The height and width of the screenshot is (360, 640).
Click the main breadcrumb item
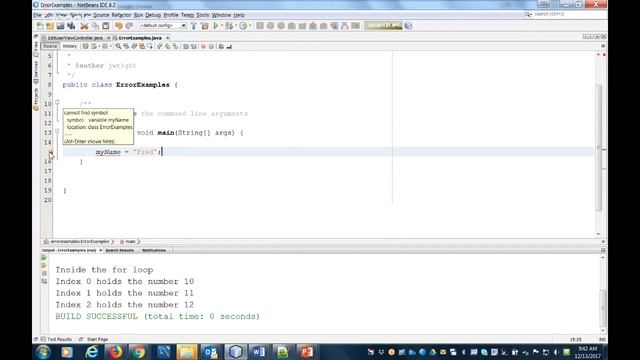click(x=130, y=242)
